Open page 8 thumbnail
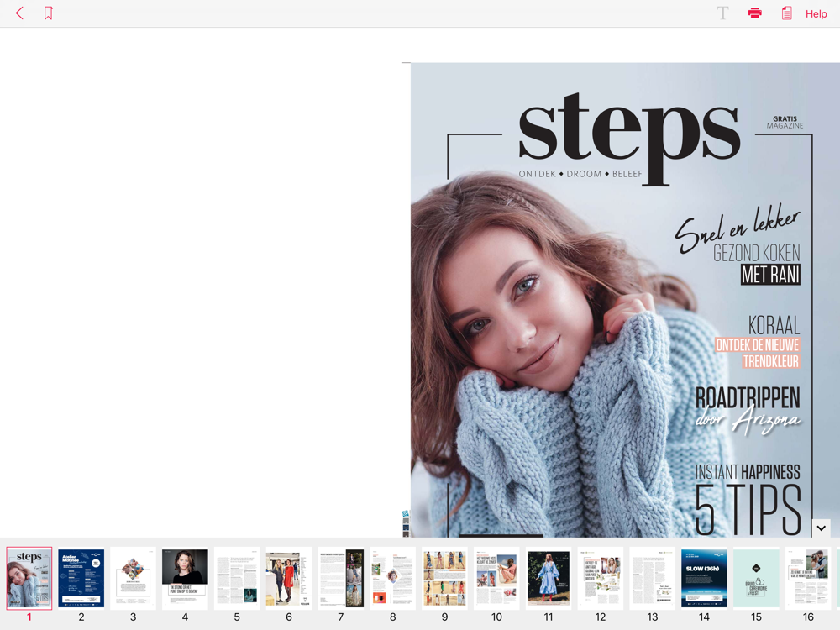The height and width of the screenshot is (630, 840). [x=392, y=578]
